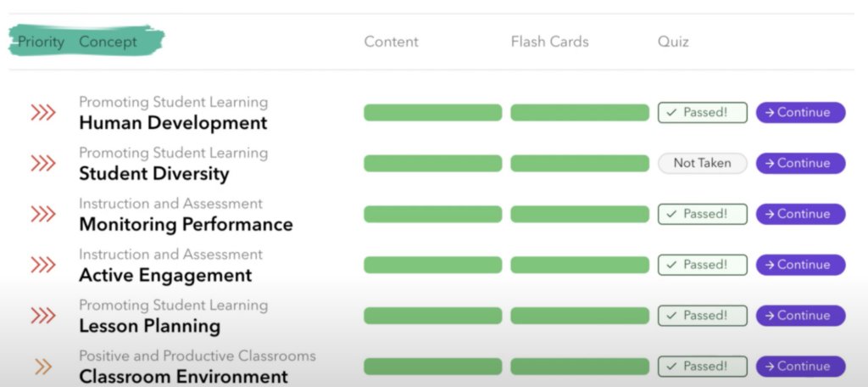
Task: Click the Flash Cards progress bar for Active Engagement
Action: pyautogui.click(x=579, y=265)
